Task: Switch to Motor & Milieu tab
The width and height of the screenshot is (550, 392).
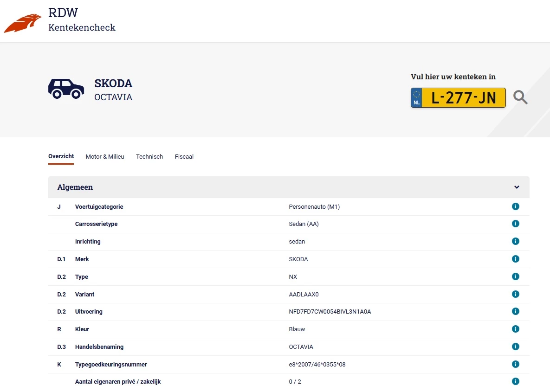Action: pyautogui.click(x=105, y=157)
